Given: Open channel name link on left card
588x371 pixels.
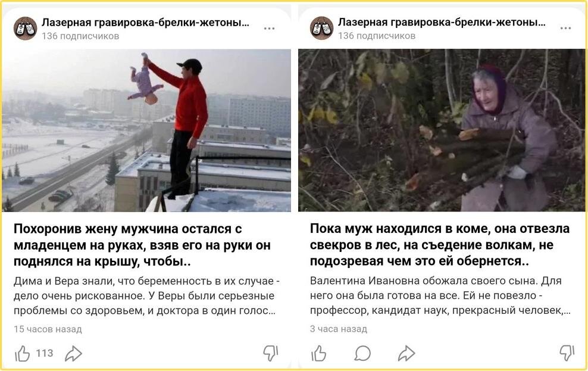Looking at the screenshot, I should pos(145,23).
